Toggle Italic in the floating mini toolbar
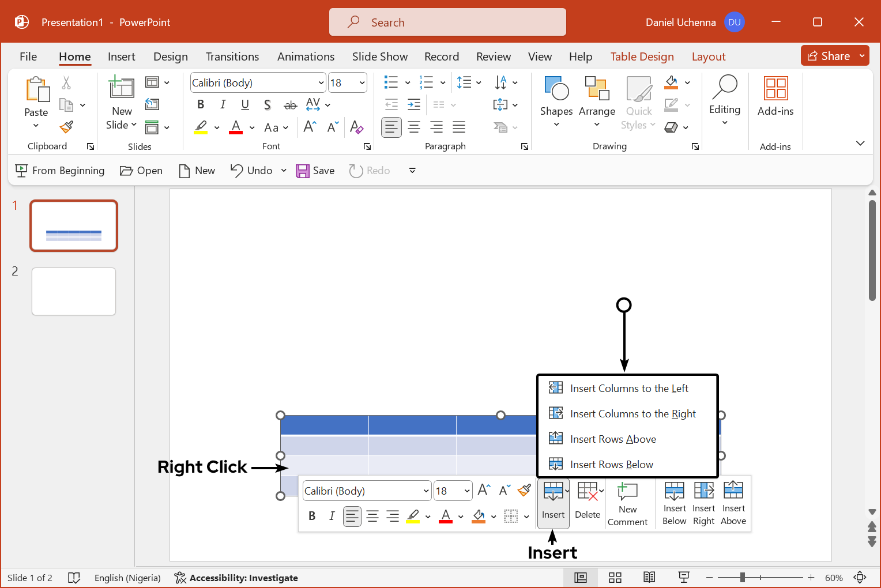The height and width of the screenshot is (588, 881). [332, 516]
